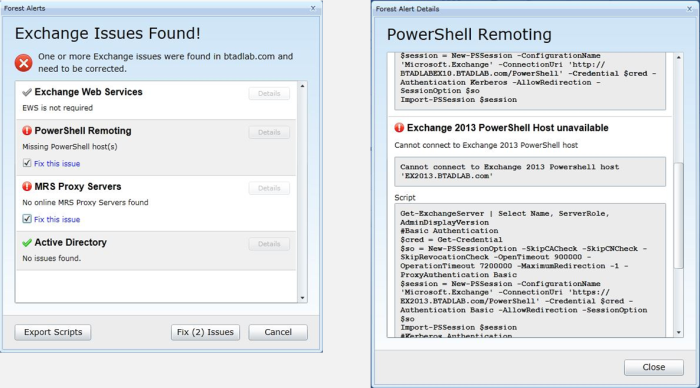Click the 'EWS is not required' text
The width and height of the screenshot is (700, 388).
(58, 108)
